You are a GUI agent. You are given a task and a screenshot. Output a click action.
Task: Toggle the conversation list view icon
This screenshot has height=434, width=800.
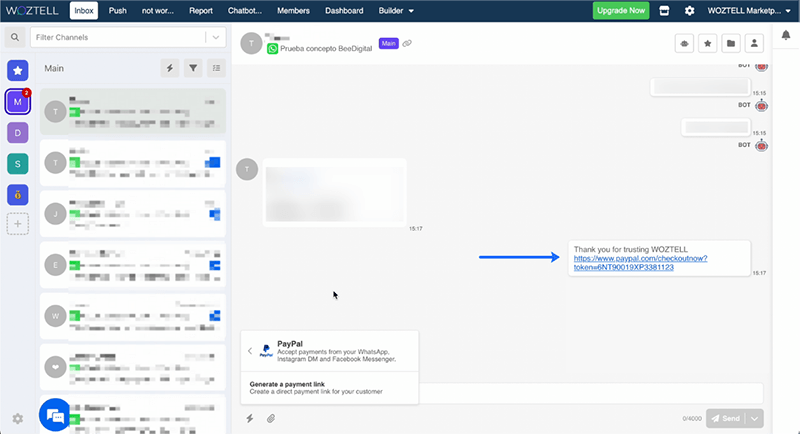click(216, 68)
